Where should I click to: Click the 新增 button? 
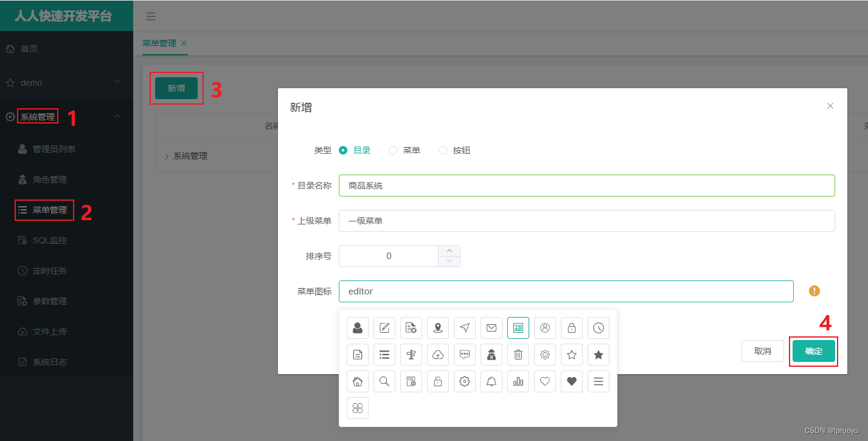pyautogui.click(x=176, y=88)
